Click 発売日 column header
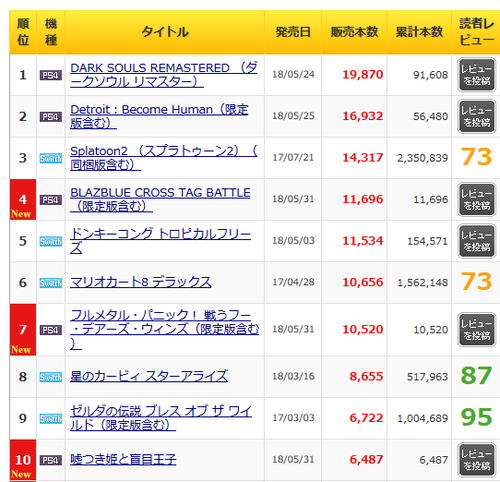The height and width of the screenshot is (482, 500). (293, 32)
